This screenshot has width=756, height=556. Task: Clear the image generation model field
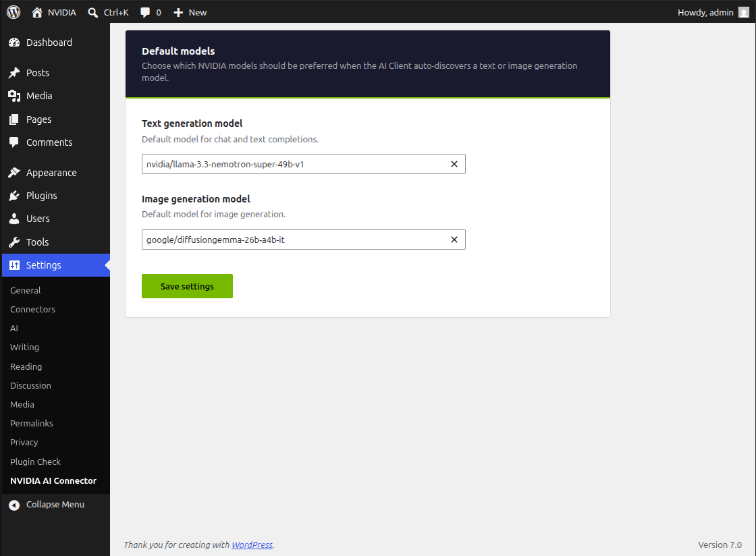point(454,240)
